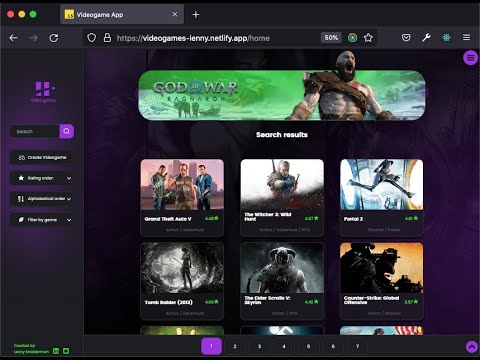
Task: Open the Portal 2 card image
Action: coord(382,185)
